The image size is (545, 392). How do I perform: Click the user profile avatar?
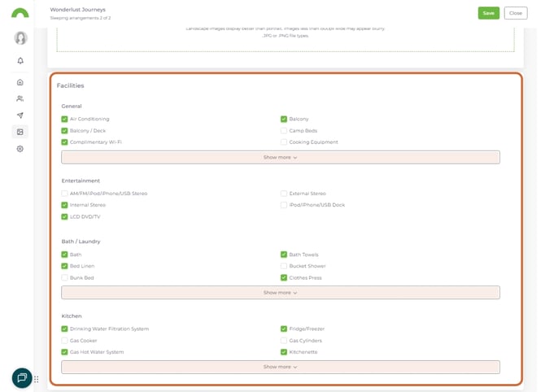coord(20,38)
